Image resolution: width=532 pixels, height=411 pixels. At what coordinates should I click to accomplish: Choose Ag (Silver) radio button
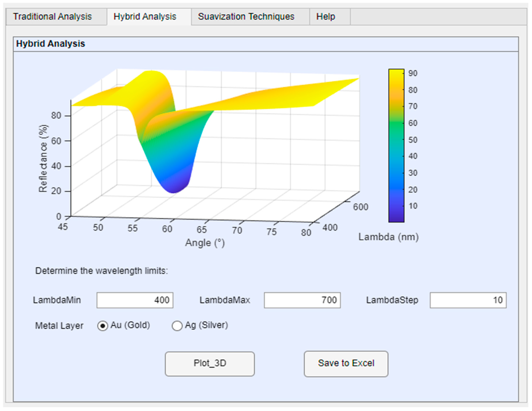[177, 326]
